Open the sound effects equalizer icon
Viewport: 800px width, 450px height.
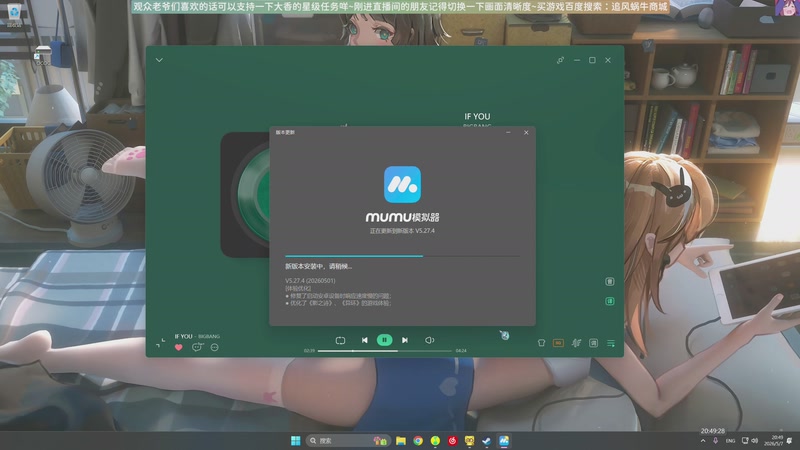click(576, 343)
